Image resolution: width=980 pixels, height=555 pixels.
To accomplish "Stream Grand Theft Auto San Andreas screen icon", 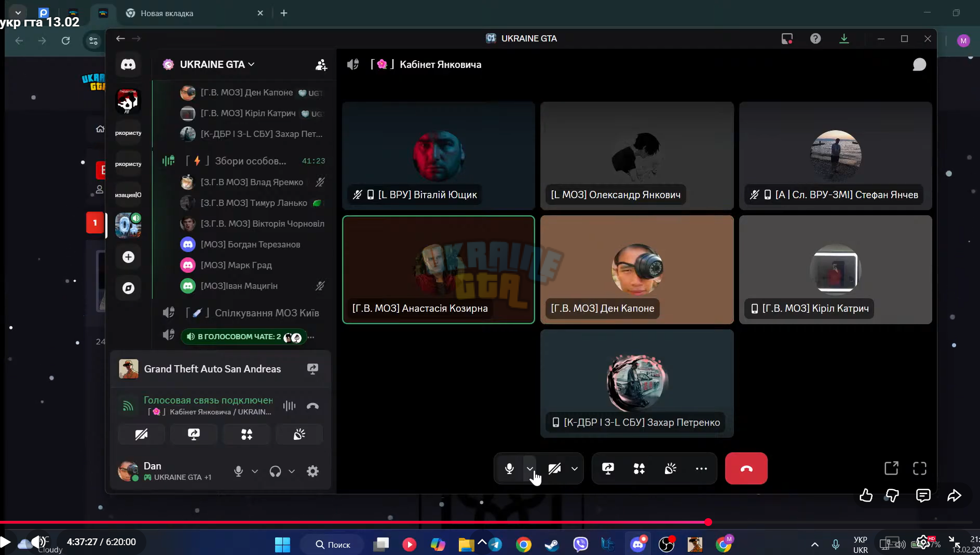I will pos(312,369).
